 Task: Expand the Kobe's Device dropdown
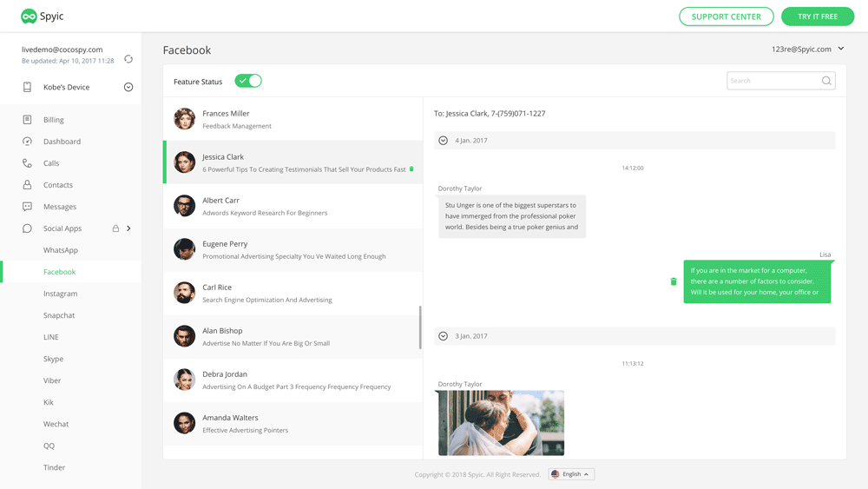click(x=128, y=87)
